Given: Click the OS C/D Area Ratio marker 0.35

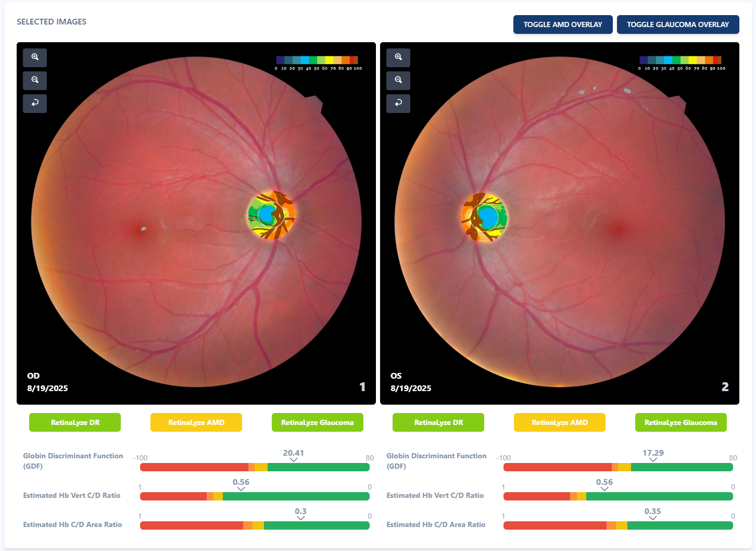Looking at the screenshot, I should 652,518.
